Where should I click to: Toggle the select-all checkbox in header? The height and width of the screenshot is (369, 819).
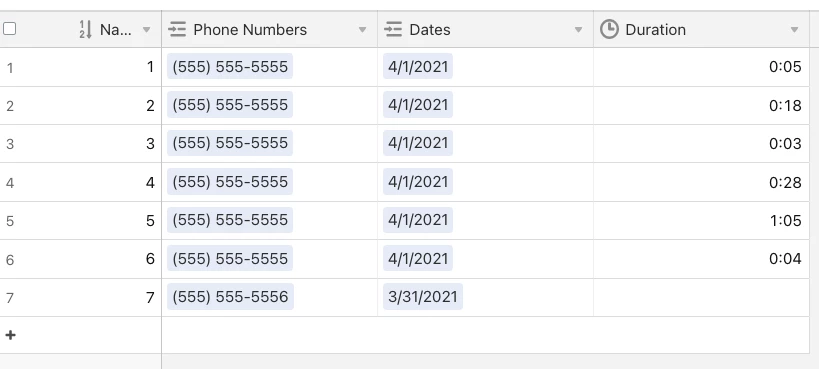coord(9,29)
